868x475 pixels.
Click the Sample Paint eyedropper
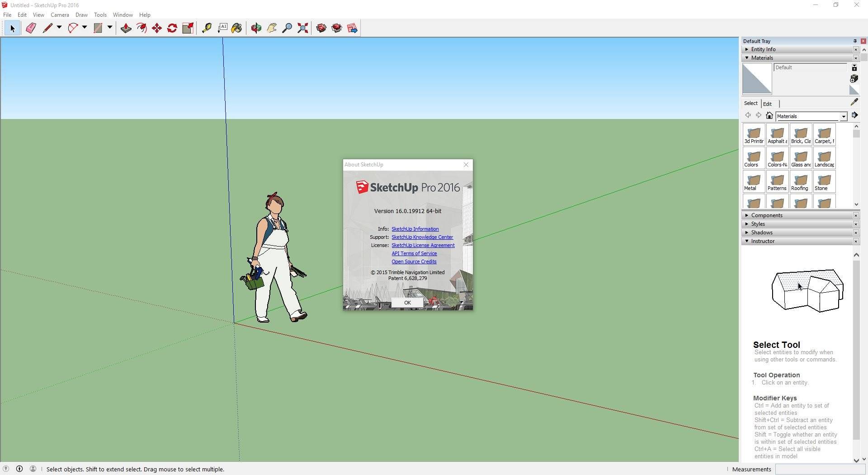click(x=854, y=102)
